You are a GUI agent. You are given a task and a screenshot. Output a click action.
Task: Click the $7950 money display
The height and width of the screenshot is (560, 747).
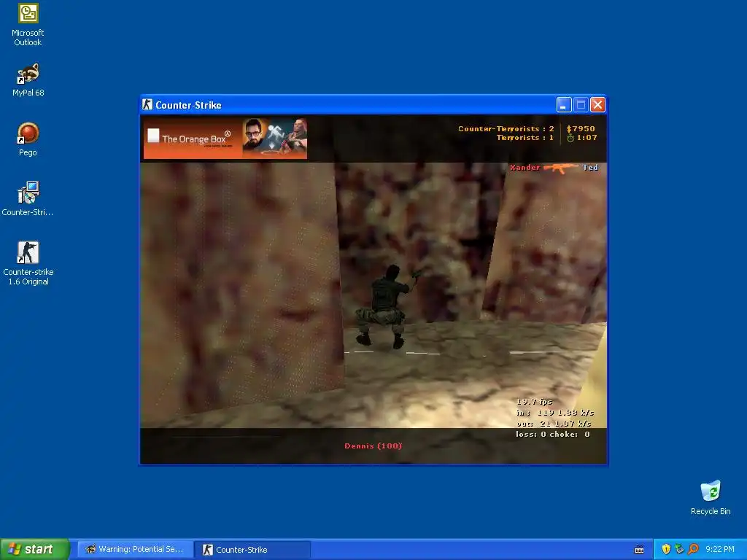pyautogui.click(x=580, y=128)
